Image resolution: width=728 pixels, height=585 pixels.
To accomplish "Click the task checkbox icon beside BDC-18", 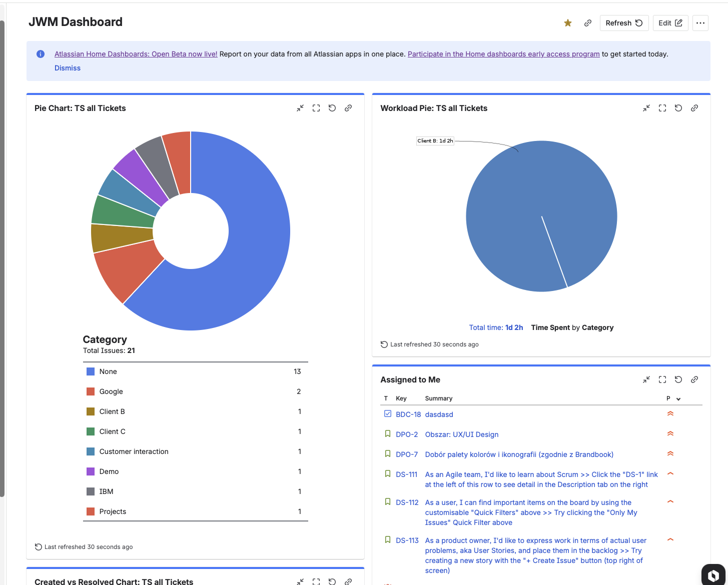I will tap(388, 413).
